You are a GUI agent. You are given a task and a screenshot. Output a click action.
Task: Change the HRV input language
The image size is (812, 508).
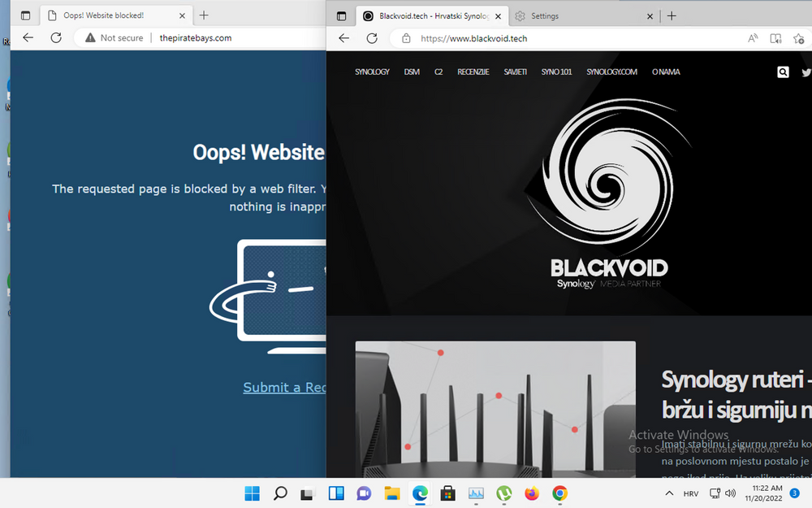(x=691, y=493)
